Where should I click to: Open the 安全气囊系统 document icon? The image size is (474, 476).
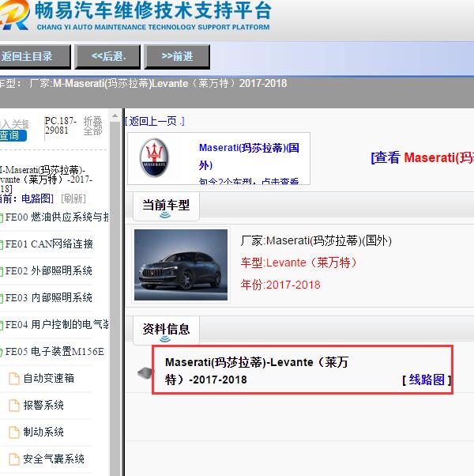(x=14, y=459)
